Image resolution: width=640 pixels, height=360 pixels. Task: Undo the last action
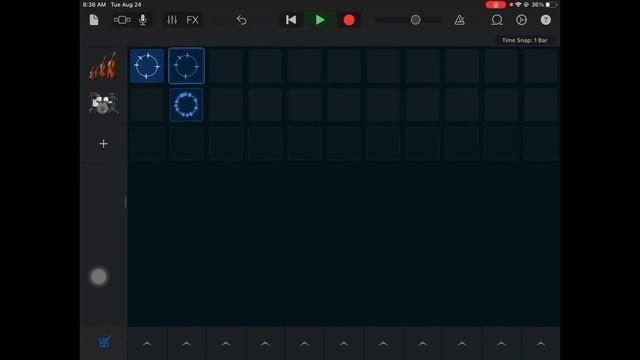point(241,20)
